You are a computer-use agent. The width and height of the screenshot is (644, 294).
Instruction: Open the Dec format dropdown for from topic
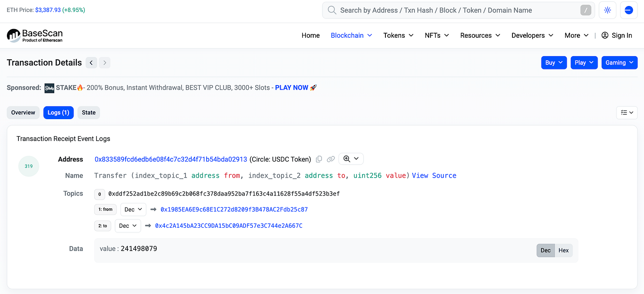pos(133,209)
